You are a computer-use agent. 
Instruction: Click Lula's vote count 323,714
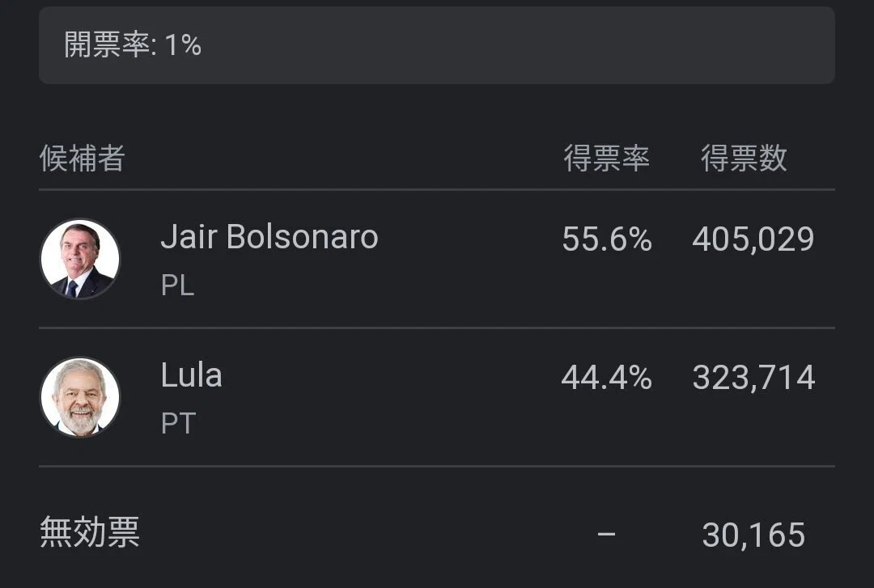tap(753, 378)
